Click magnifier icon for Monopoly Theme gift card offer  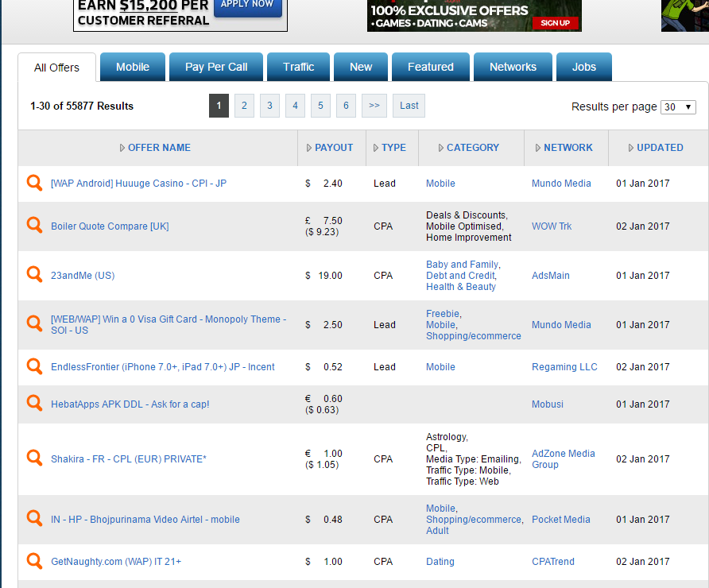tap(34, 324)
